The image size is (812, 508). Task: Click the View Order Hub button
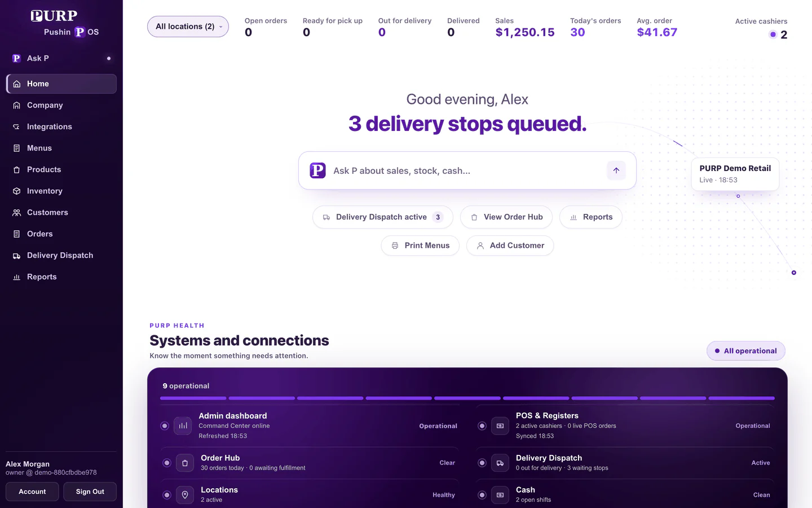point(506,217)
